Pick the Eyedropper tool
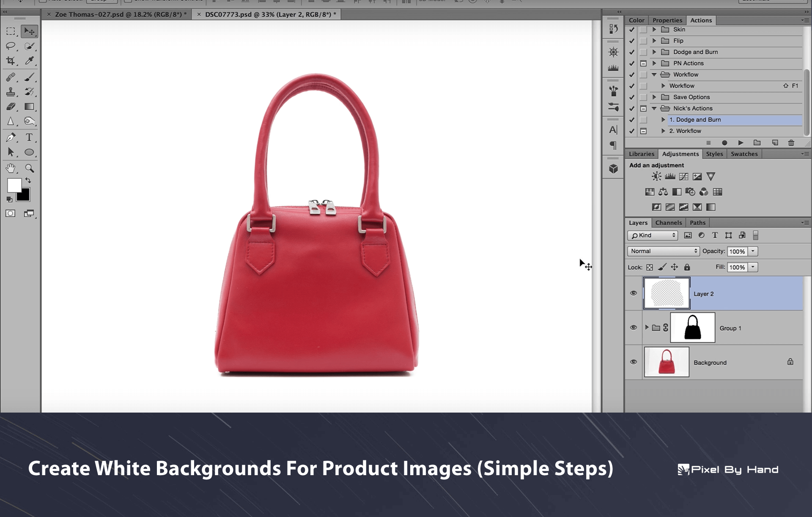Viewport: 812px width, 517px height. pyautogui.click(x=29, y=61)
